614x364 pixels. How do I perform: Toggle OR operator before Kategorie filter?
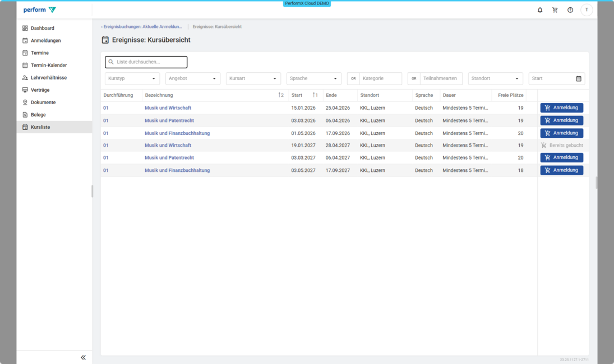click(353, 79)
